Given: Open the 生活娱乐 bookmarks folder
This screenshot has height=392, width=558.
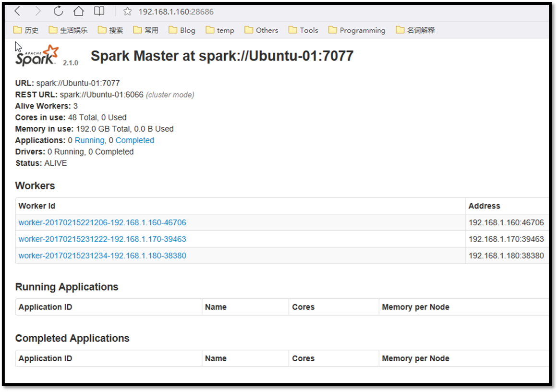Looking at the screenshot, I should tap(68, 30).
